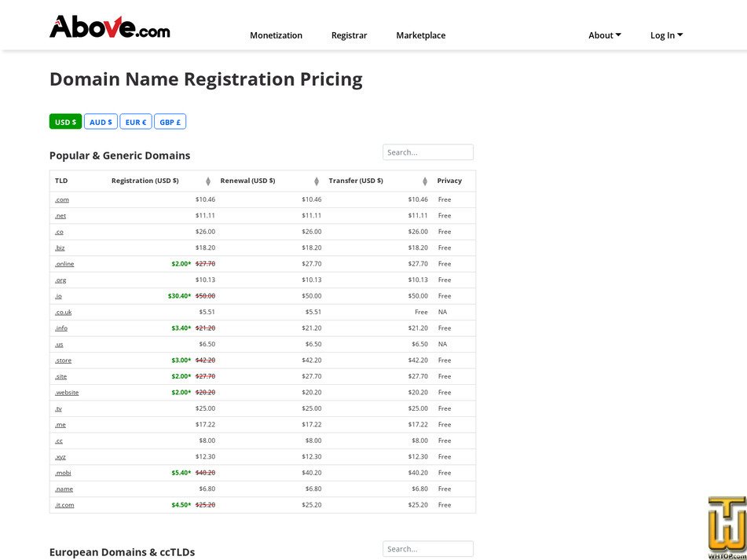Focus the European Domains search box
The width and height of the screenshot is (747, 560).
tap(428, 548)
